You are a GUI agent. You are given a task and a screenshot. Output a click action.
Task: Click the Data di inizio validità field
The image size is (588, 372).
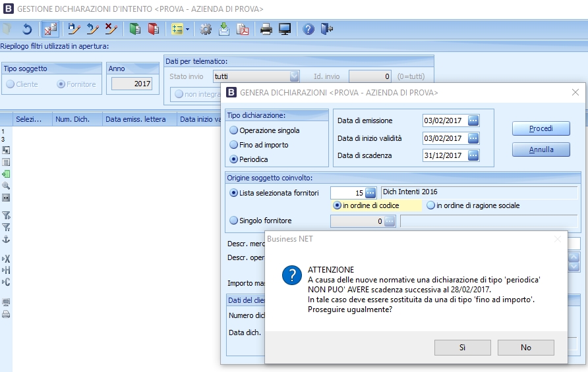[x=444, y=138]
